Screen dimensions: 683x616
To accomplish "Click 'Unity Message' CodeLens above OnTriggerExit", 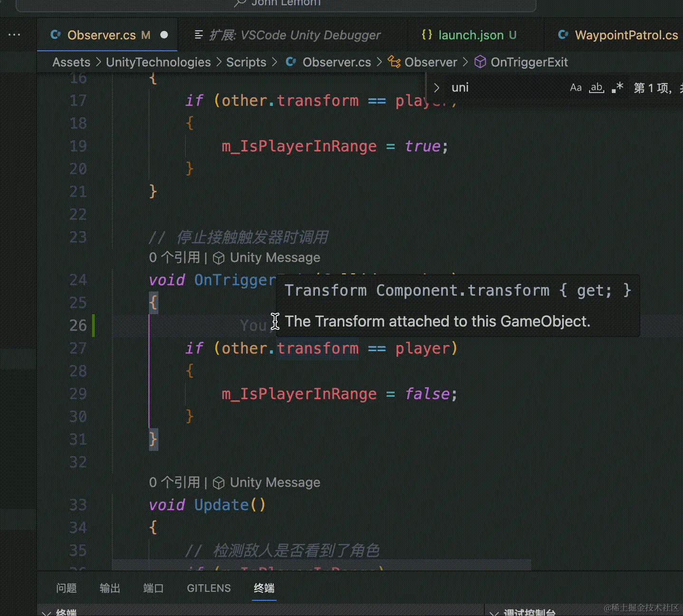I will click(x=275, y=258).
